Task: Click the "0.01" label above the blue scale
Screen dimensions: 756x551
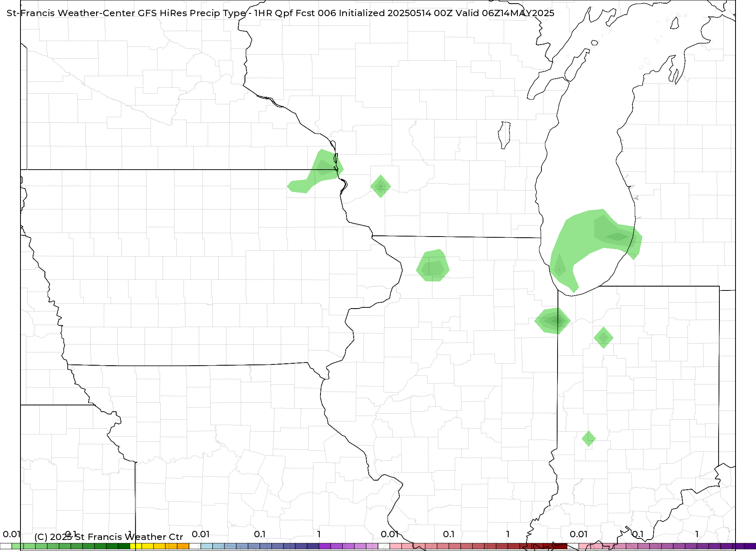Action: 200,534
